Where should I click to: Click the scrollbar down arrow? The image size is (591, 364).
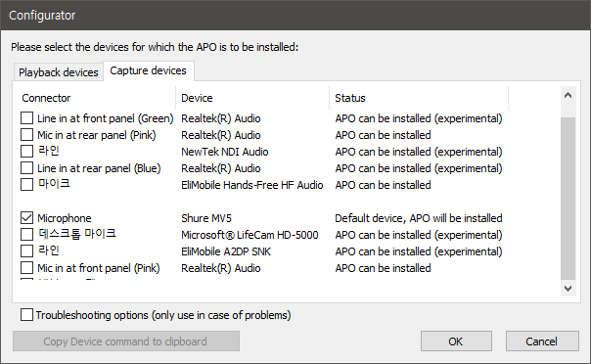click(x=568, y=289)
